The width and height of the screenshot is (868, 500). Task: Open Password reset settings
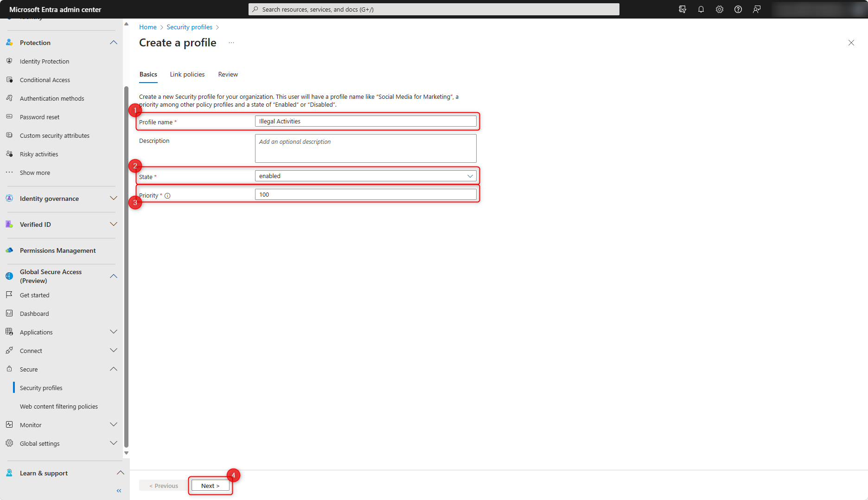pyautogui.click(x=39, y=116)
